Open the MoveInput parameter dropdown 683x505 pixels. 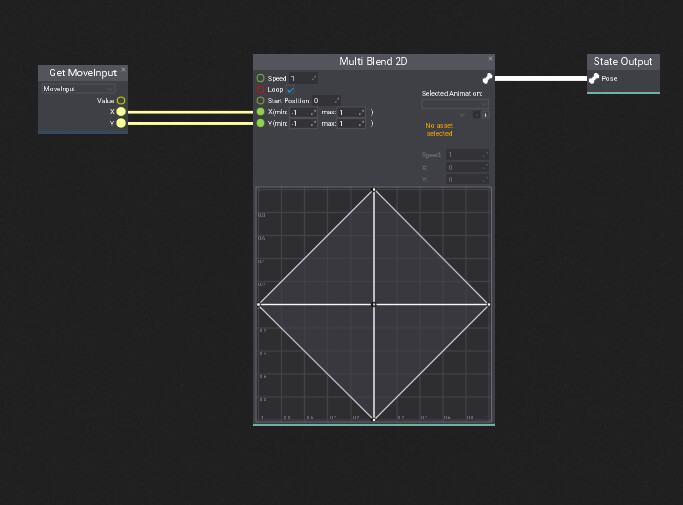pyautogui.click(x=79, y=89)
